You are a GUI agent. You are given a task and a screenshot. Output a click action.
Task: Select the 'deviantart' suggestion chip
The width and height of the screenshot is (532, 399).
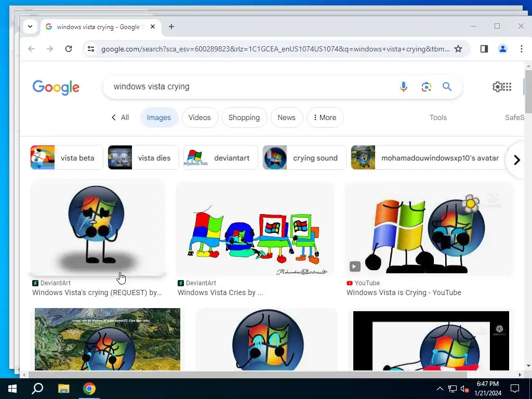point(220,157)
